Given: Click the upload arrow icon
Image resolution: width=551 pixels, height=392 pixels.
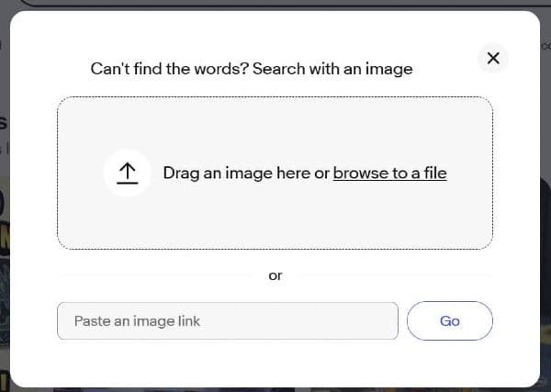Looking at the screenshot, I should click(128, 173).
